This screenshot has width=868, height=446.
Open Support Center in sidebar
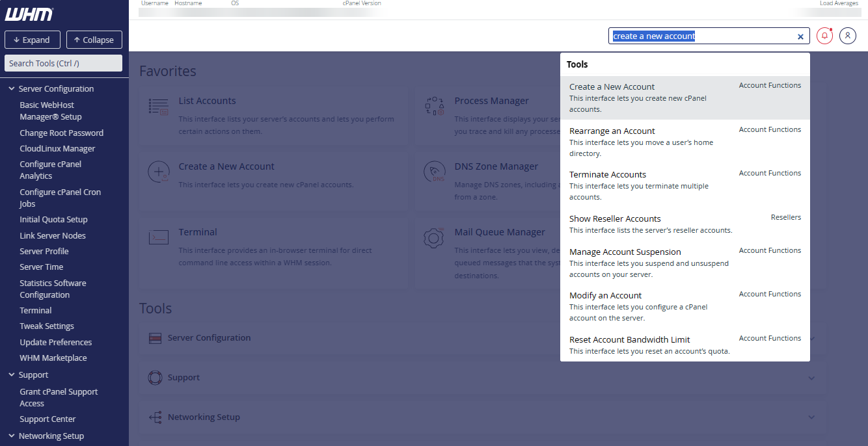(x=47, y=419)
